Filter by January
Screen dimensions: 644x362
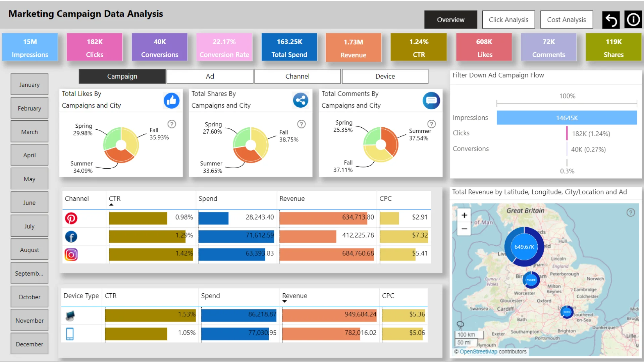coord(30,84)
